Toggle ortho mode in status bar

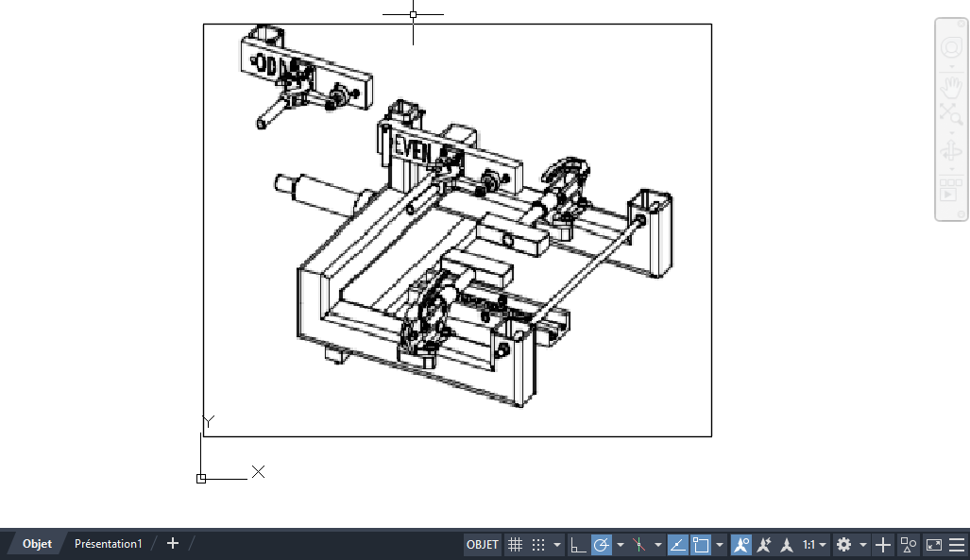coord(578,545)
